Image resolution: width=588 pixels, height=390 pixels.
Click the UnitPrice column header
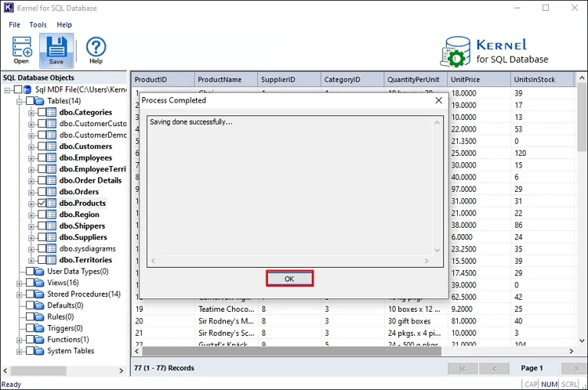[479, 79]
